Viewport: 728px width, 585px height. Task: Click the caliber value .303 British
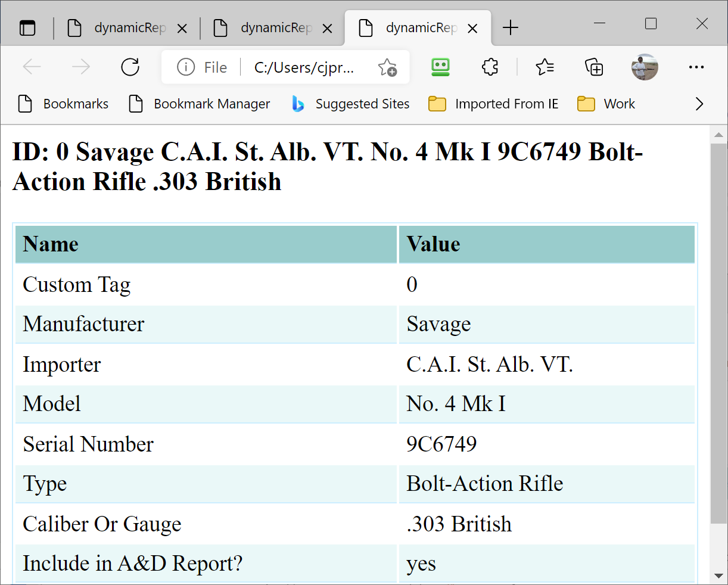(459, 524)
